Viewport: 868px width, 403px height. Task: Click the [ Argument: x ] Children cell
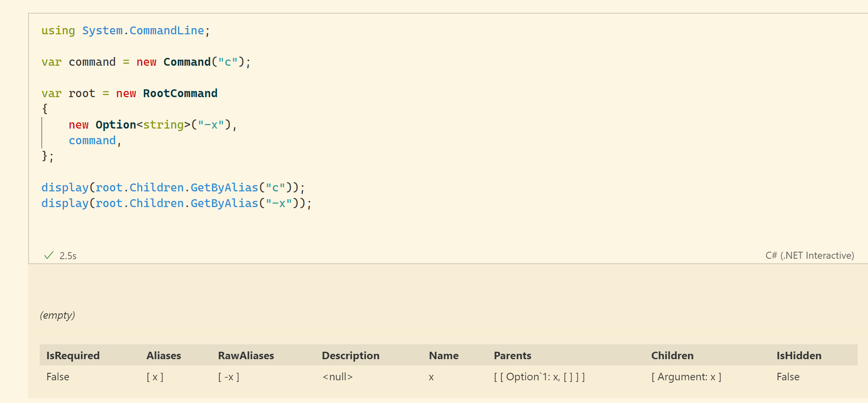coord(686,377)
